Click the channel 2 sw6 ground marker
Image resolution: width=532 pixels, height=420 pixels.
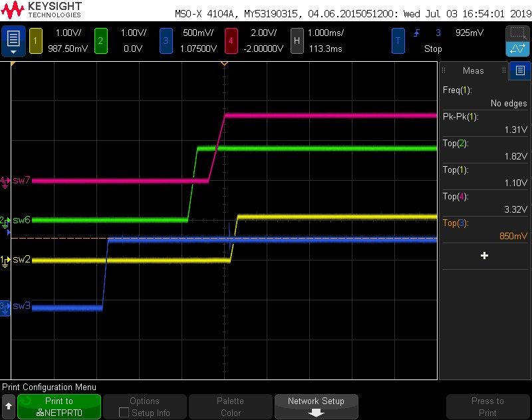(5, 222)
